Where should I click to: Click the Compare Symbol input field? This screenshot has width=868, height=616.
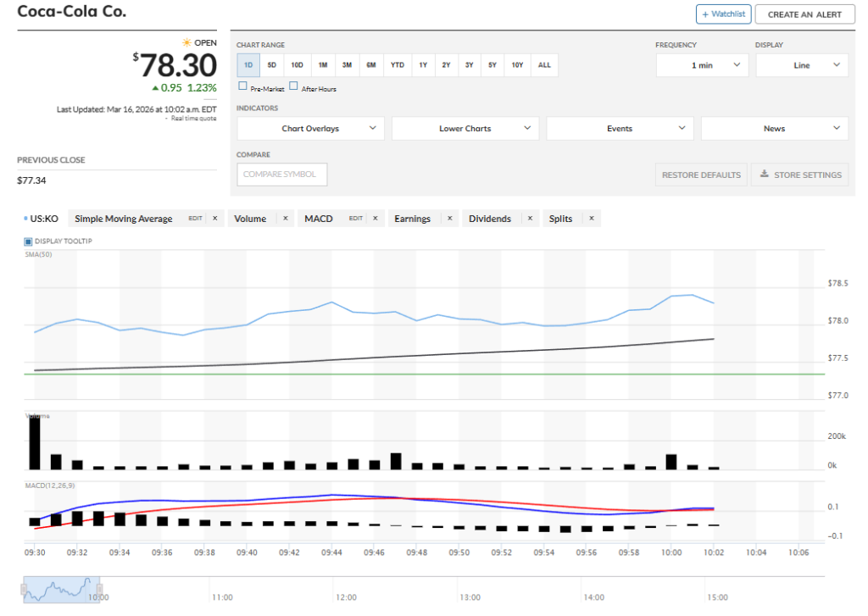[x=281, y=175]
